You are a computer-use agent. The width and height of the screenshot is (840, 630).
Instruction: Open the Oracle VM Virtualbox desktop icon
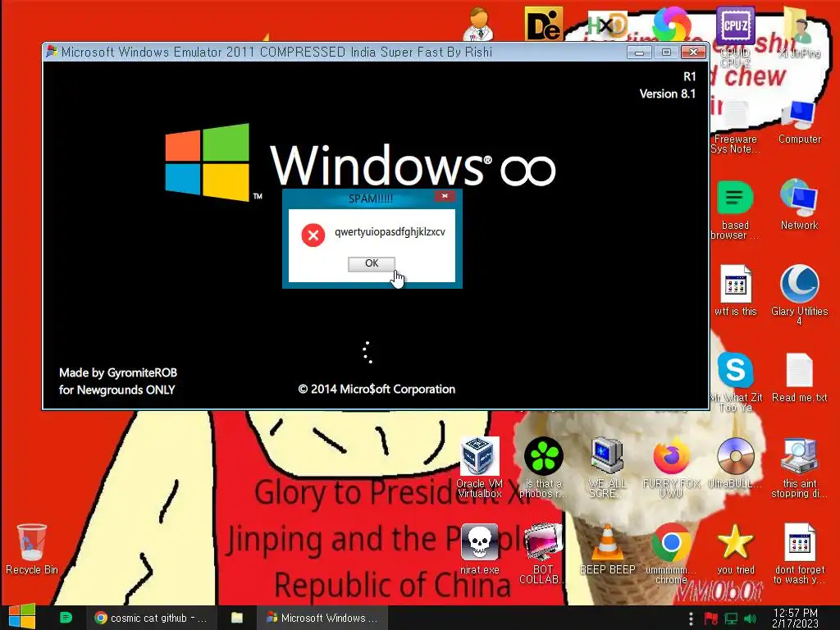(479, 467)
